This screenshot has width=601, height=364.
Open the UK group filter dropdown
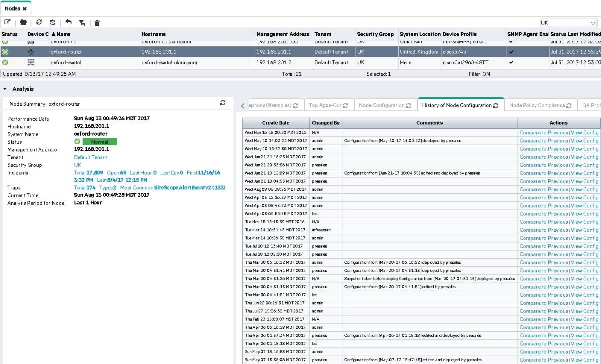[x=594, y=23]
